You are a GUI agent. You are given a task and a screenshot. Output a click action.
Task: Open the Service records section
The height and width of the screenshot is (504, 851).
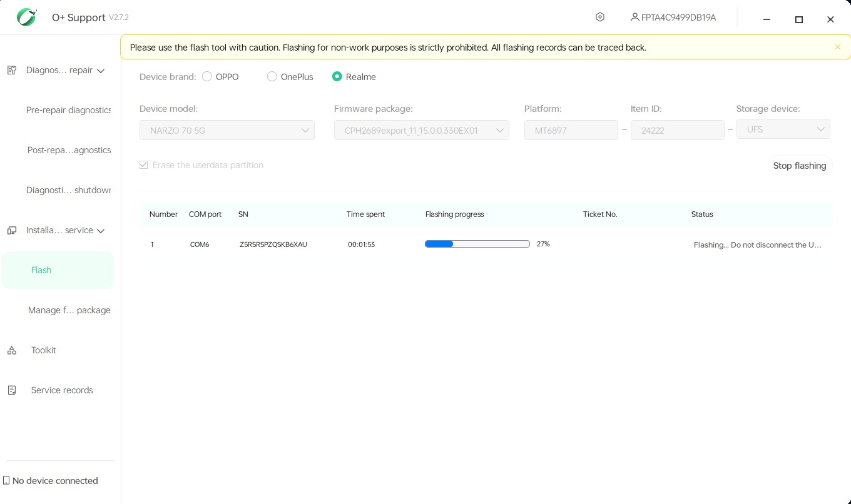tap(62, 390)
